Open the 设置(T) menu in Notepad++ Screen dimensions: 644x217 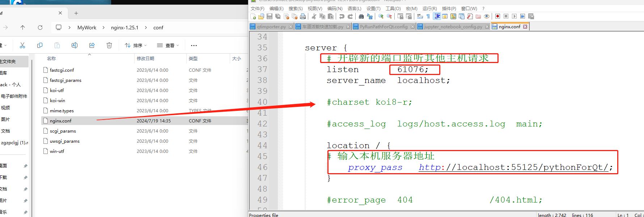(373, 8)
